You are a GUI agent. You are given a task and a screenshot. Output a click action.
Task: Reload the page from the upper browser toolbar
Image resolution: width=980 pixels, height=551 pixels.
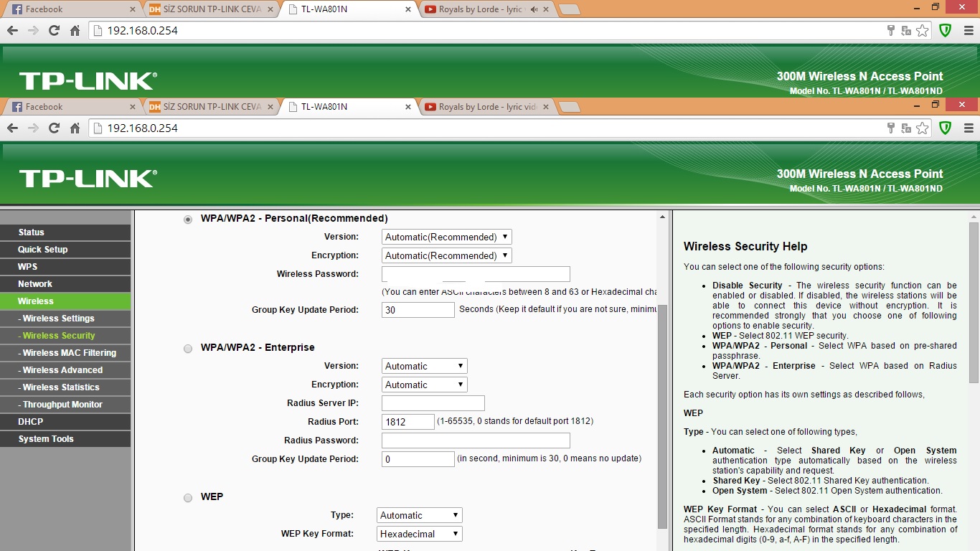(54, 31)
